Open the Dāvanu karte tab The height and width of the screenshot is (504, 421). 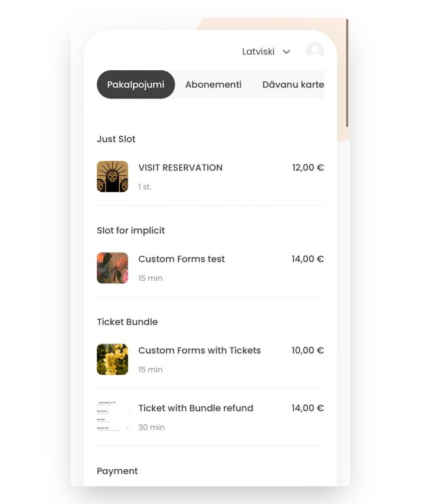pos(293,84)
